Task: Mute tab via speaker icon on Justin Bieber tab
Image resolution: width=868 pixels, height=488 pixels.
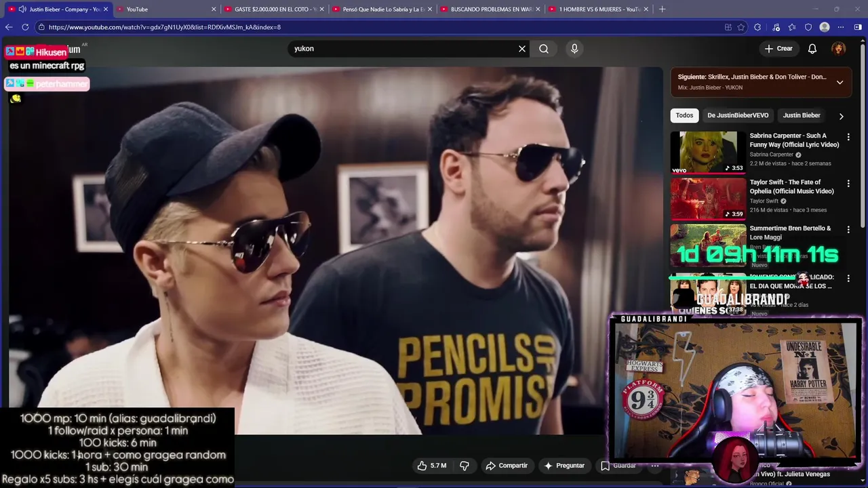Action: [22, 9]
